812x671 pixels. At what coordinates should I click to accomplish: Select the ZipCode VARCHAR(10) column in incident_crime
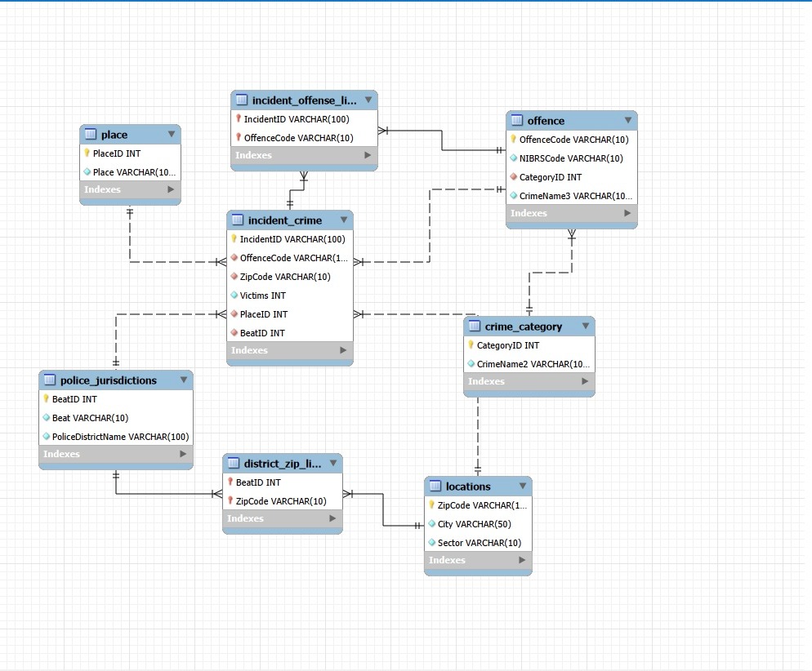pyautogui.click(x=290, y=276)
